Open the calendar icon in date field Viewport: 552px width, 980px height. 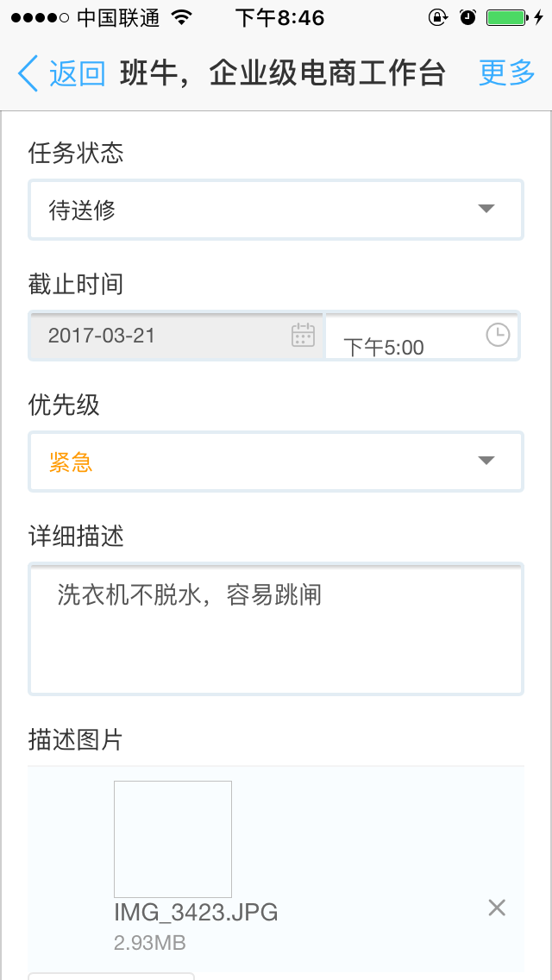coord(303,335)
